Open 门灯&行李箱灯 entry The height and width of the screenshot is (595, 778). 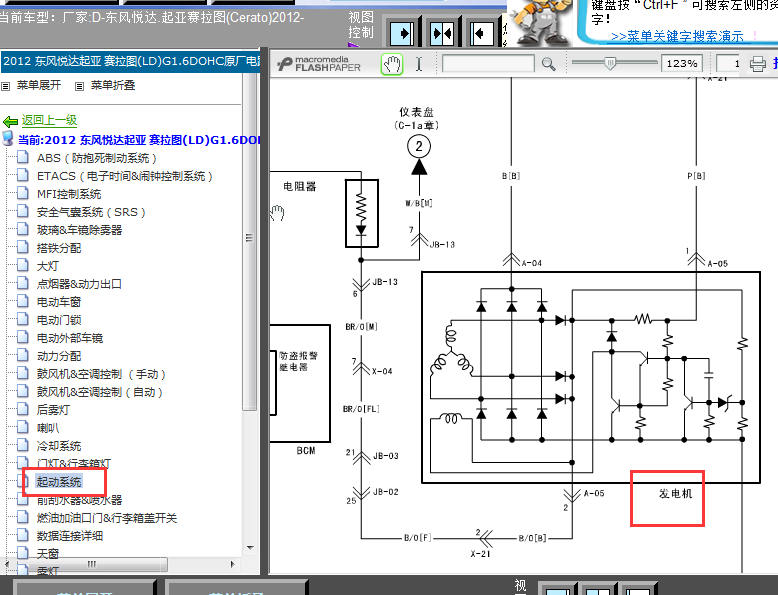tap(74, 463)
